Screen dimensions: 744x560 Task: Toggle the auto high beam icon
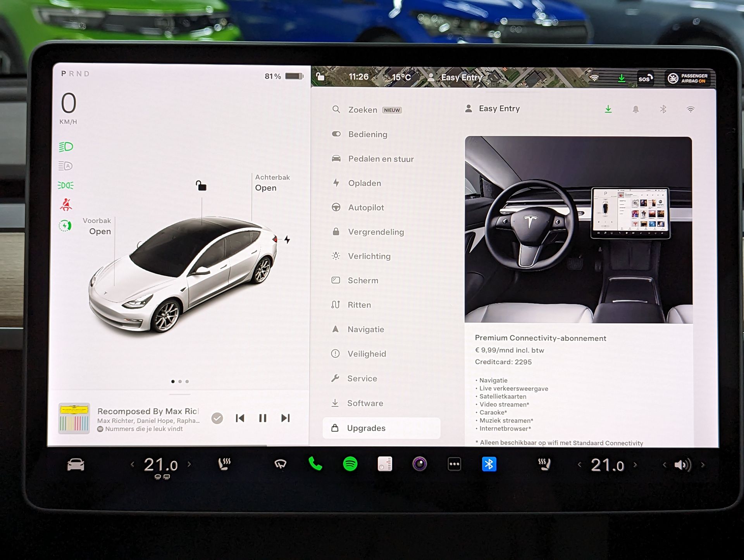tap(65, 166)
